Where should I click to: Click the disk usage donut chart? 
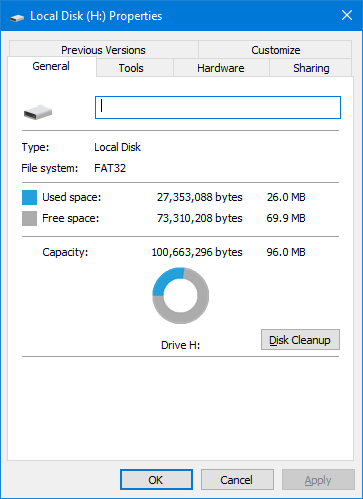(181, 295)
